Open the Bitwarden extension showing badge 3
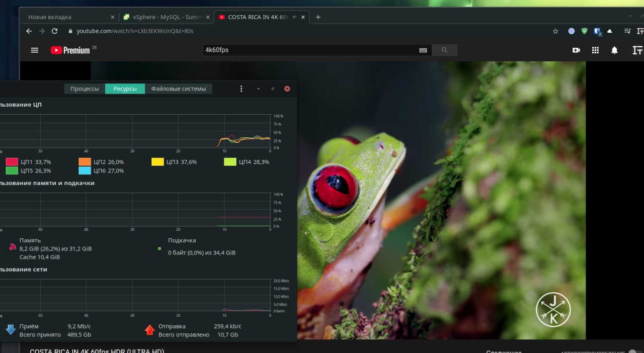 pyautogui.click(x=597, y=32)
